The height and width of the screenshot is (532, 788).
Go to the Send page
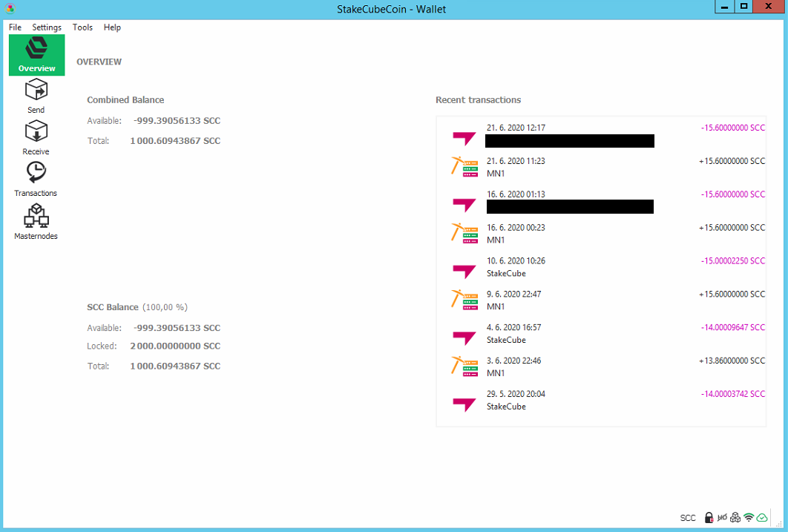[x=36, y=96]
